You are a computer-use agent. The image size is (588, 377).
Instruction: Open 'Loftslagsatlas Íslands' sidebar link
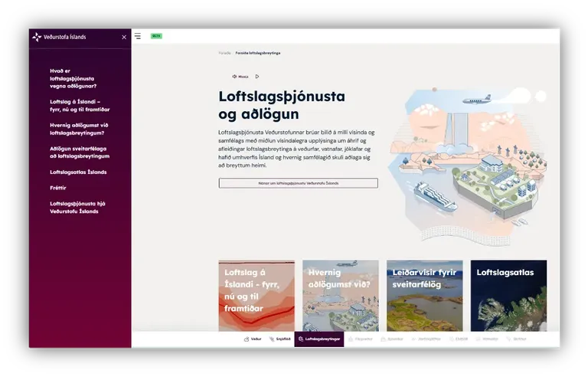pyautogui.click(x=78, y=172)
